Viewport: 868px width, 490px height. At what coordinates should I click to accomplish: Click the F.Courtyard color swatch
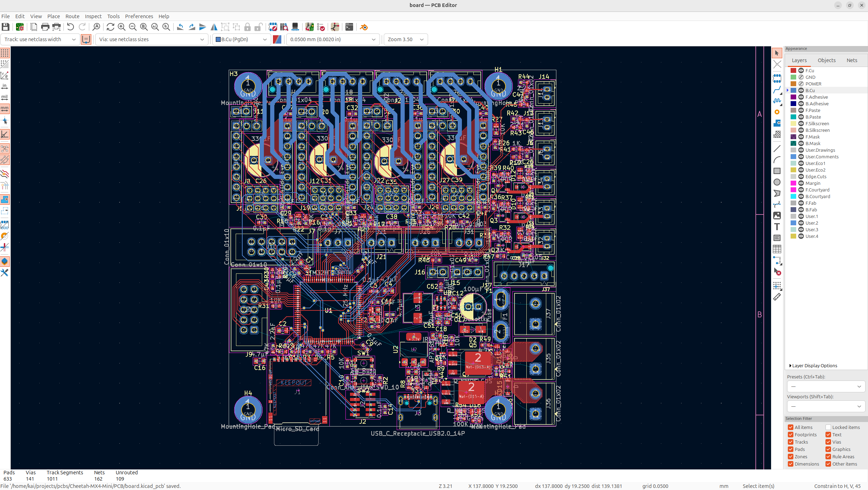[793, 190]
